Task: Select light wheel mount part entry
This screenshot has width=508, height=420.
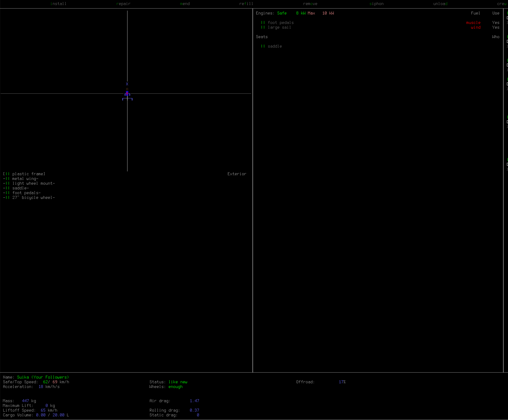Action: coord(33,183)
